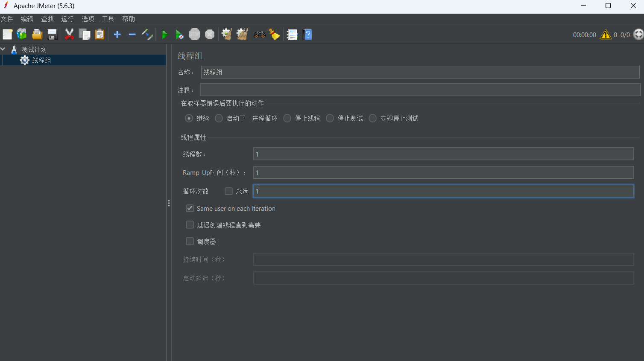Screen dimensions: 644x361
Task: Open the 运行 menu
Action: [67, 19]
